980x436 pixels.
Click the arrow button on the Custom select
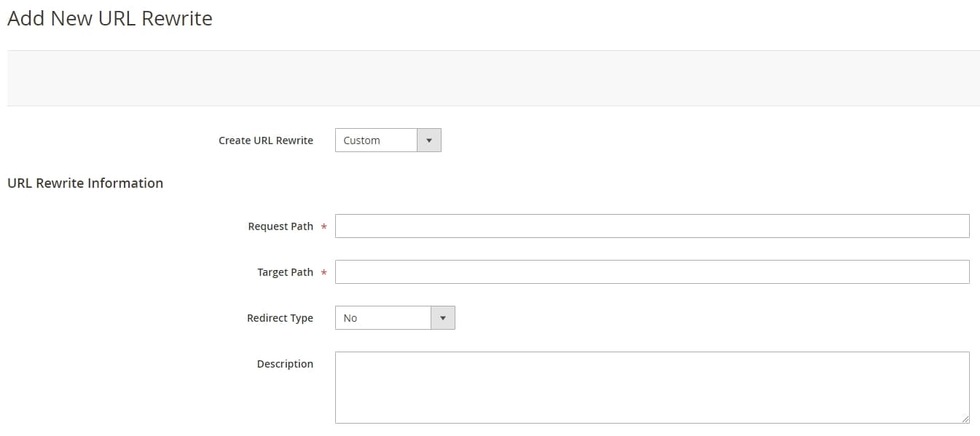tap(428, 140)
